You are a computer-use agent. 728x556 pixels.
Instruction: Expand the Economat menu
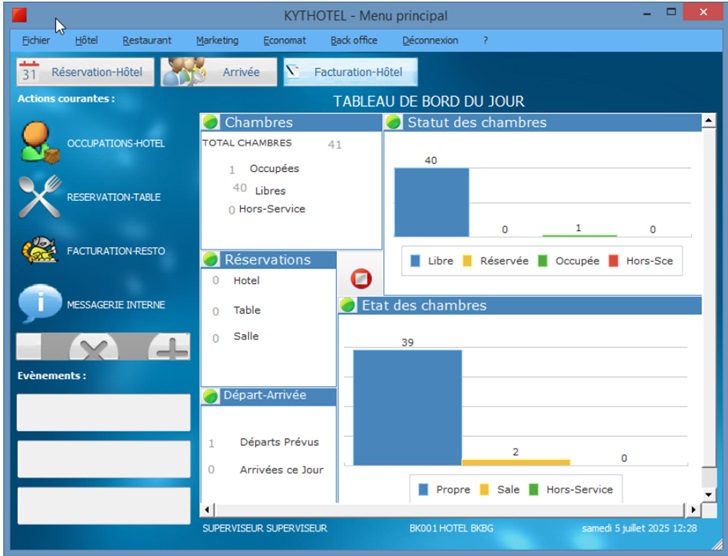285,41
